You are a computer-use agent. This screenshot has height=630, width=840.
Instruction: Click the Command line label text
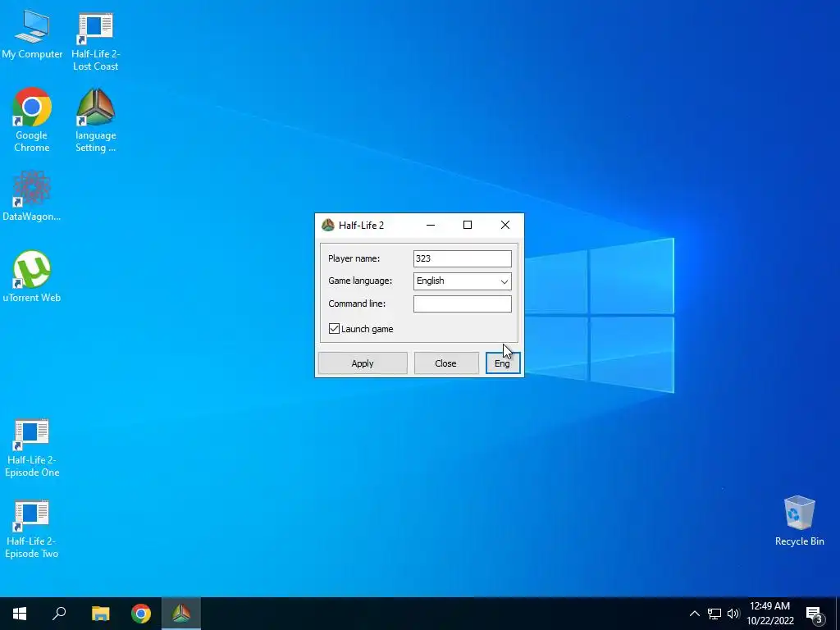pyautogui.click(x=357, y=304)
